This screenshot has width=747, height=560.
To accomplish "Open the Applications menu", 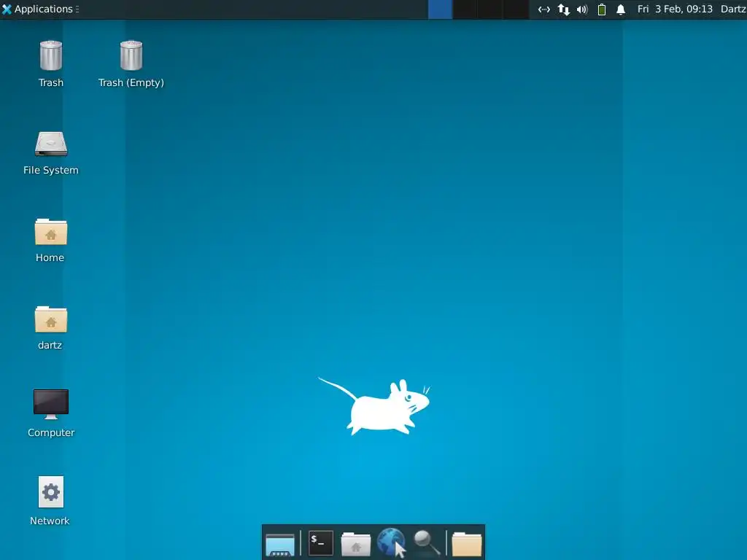I will (x=39, y=9).
